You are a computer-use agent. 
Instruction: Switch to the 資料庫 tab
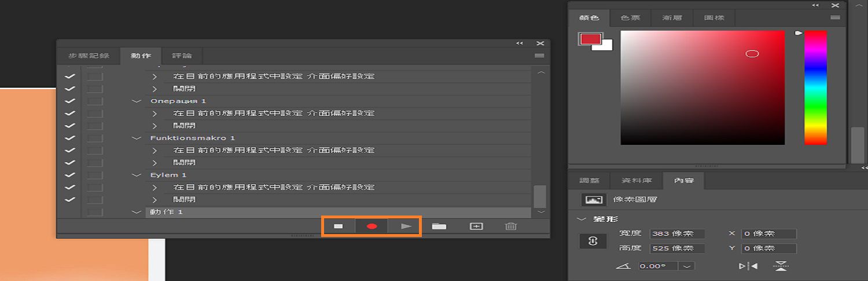point(636,181)
